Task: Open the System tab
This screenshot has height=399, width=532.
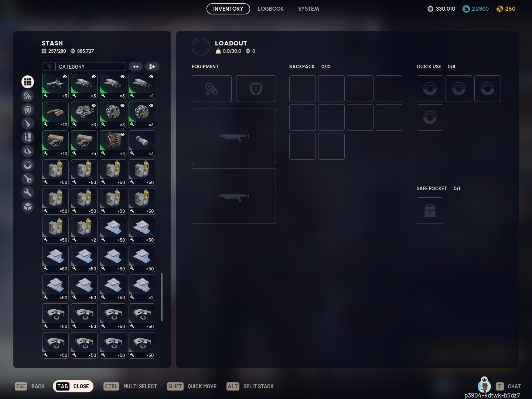Action: pos(308,9)
